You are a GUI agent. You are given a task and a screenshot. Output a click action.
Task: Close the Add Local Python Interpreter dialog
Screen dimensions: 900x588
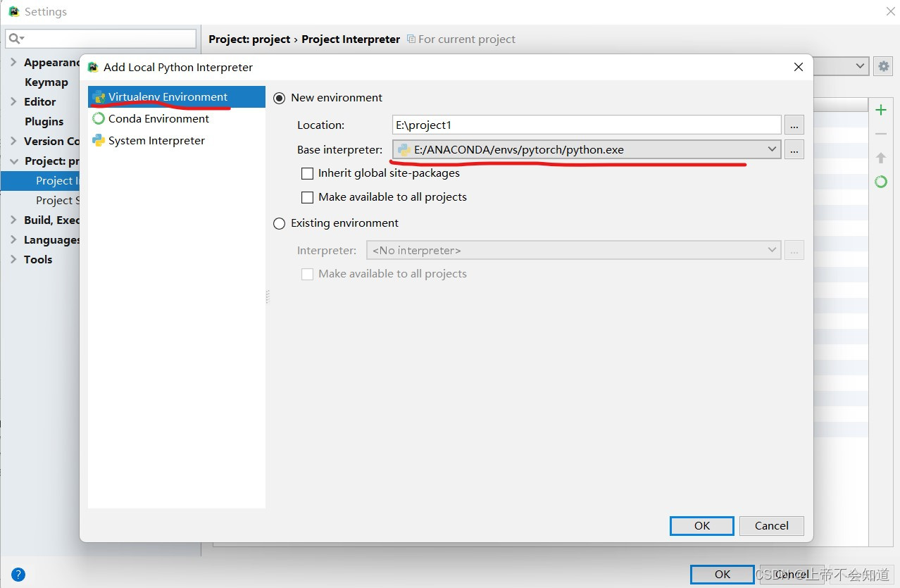pyautogui.click(x=798, y=67)
